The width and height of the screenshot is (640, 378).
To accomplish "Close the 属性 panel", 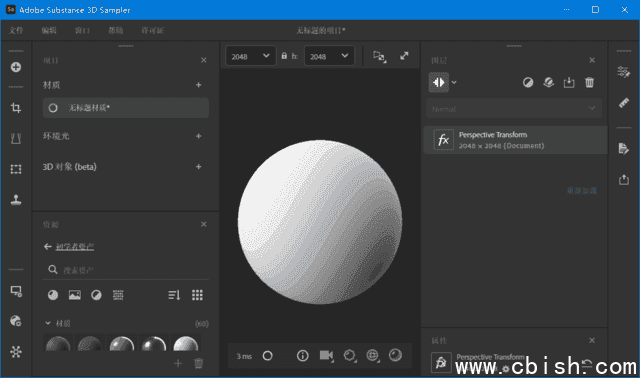I will click(x=592, y=340).
